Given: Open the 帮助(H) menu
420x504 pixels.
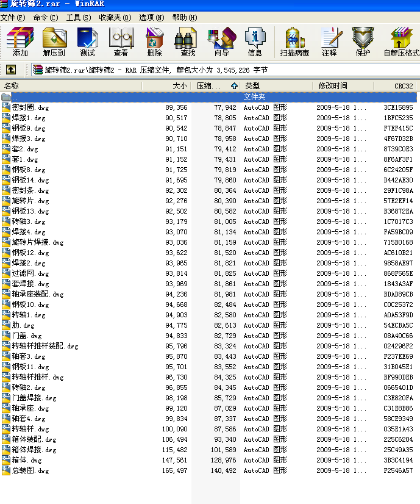Looking at the screenshot, I should coord(185,17).
